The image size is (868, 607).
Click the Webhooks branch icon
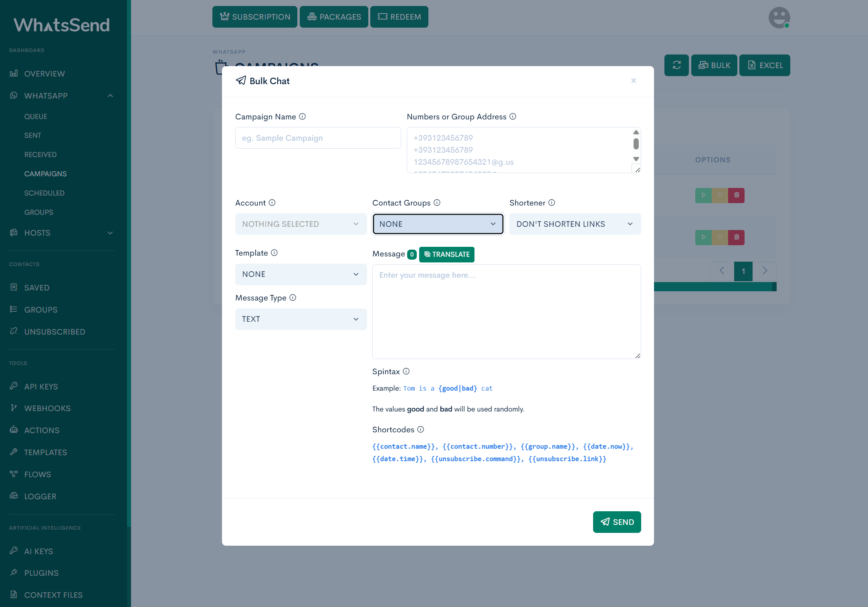pos(14,408)
